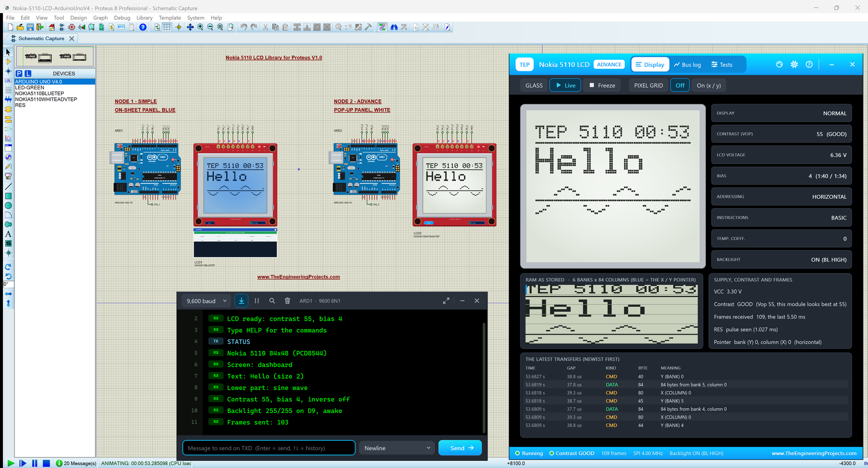Screen dimensions: 868x468
Task: Stop the simulation with square button
Action: pyautogui.click(x=46, y=463)
